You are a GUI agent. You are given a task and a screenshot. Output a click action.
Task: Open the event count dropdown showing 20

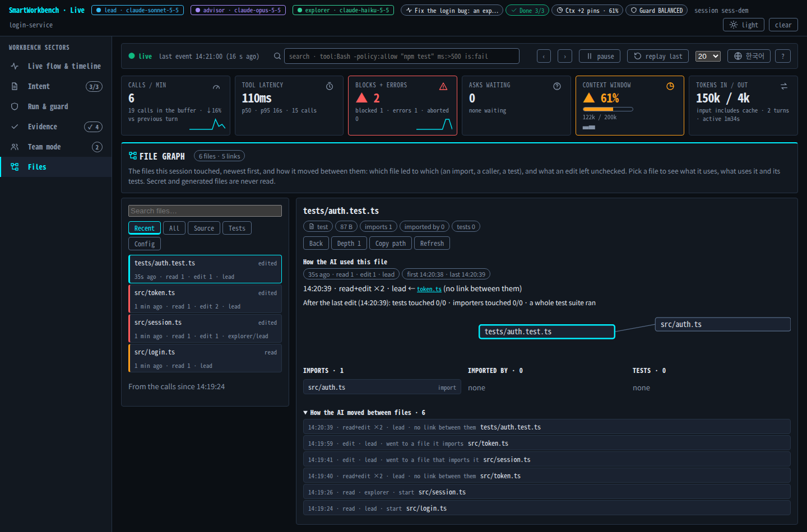click(708, 56)
